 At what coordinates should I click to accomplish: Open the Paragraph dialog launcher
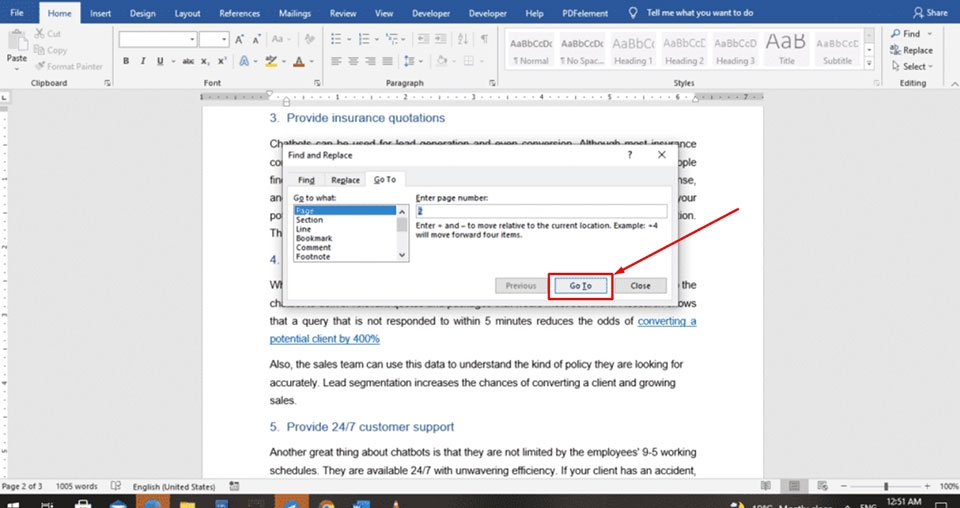pyautogui.click(x=493, y=83)
